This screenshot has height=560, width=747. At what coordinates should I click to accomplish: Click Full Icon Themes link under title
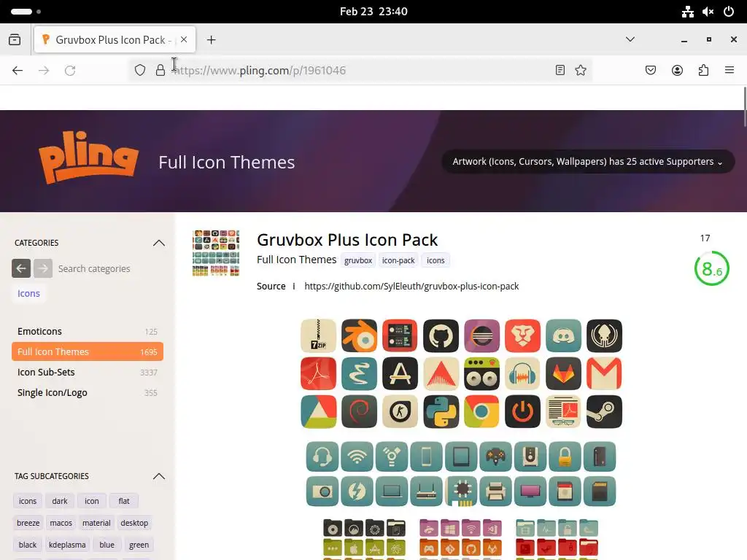click(296, 260)
